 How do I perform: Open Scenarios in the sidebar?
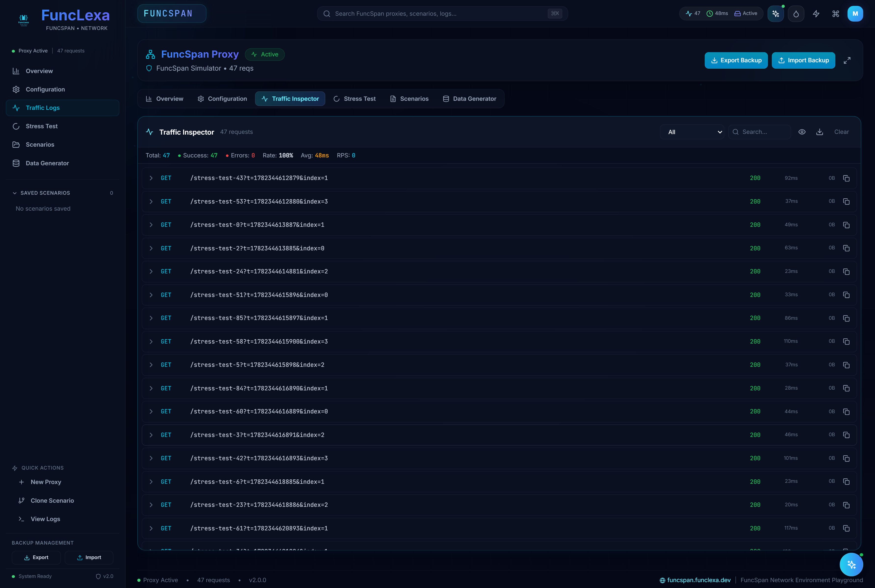pos(63,145)
